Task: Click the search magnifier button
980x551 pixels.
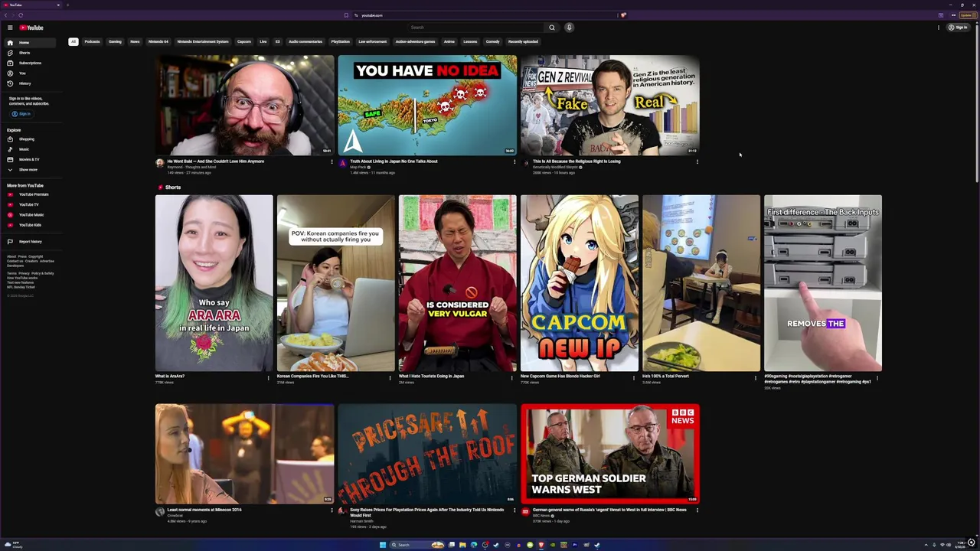Action: pos(551,28)
